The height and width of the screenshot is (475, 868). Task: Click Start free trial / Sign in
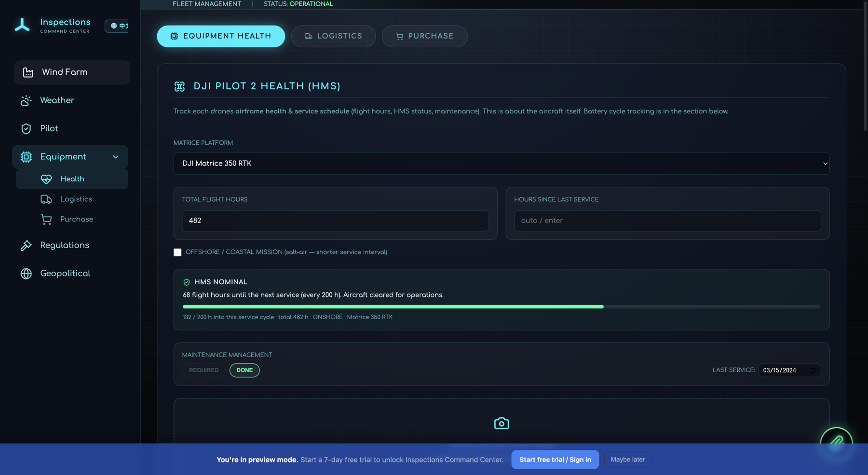555,460
